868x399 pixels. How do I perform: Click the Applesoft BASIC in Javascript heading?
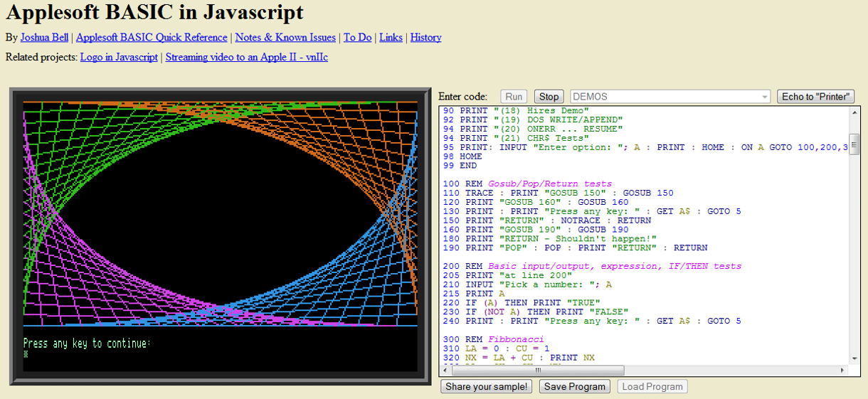tap(154, 13)
